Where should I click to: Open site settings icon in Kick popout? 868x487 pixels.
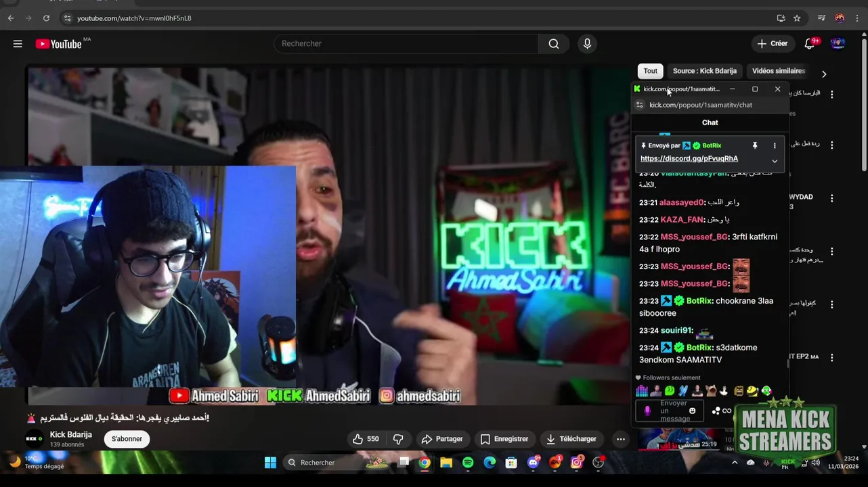click(x=639, y=105)
